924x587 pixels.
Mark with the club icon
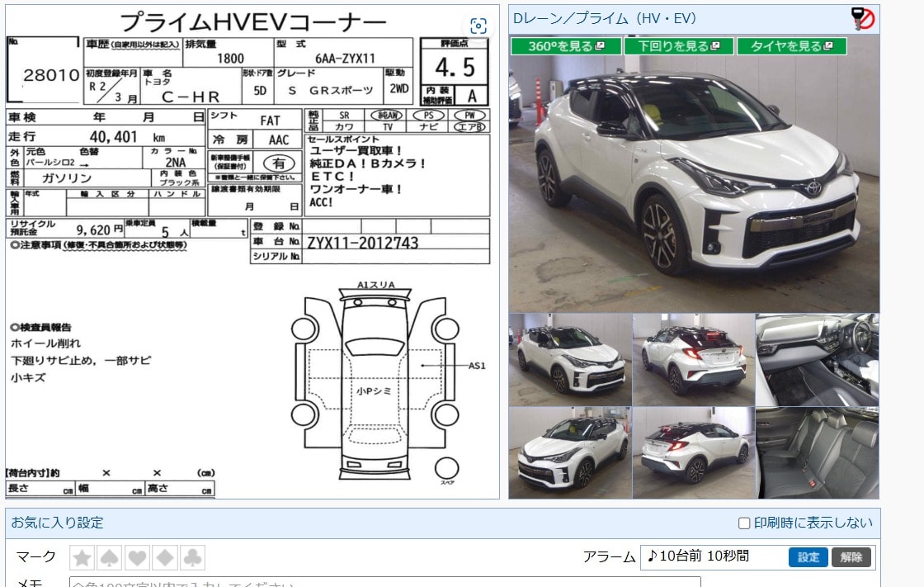(193, 557)
